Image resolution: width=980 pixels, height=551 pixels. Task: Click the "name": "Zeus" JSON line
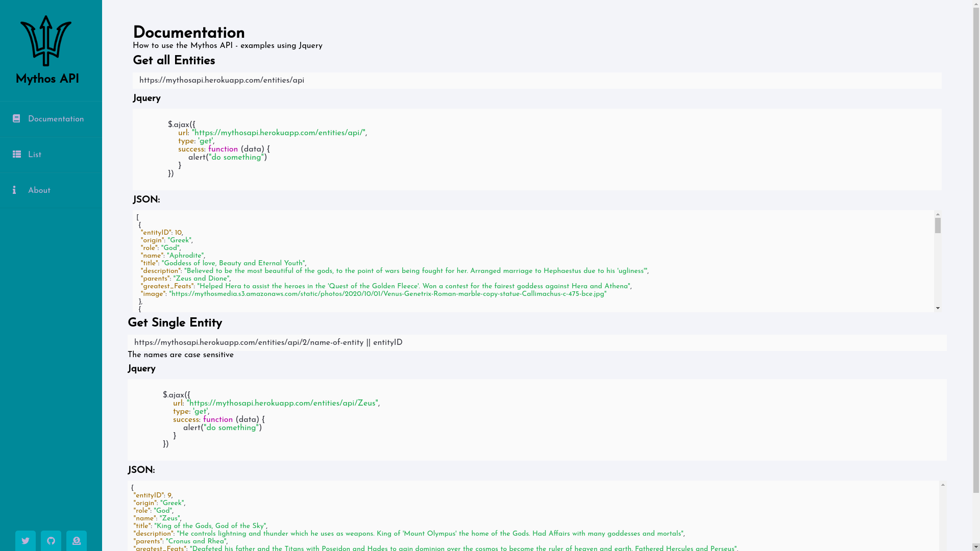click(157, 518)
